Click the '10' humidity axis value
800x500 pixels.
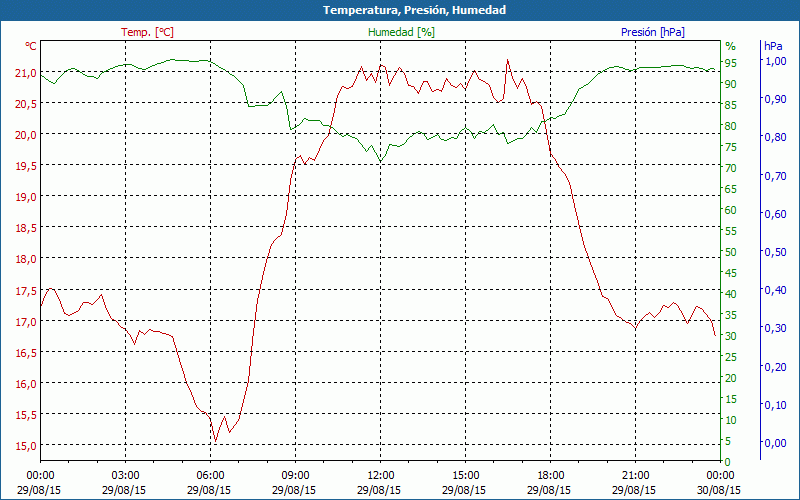coord(731,421)
